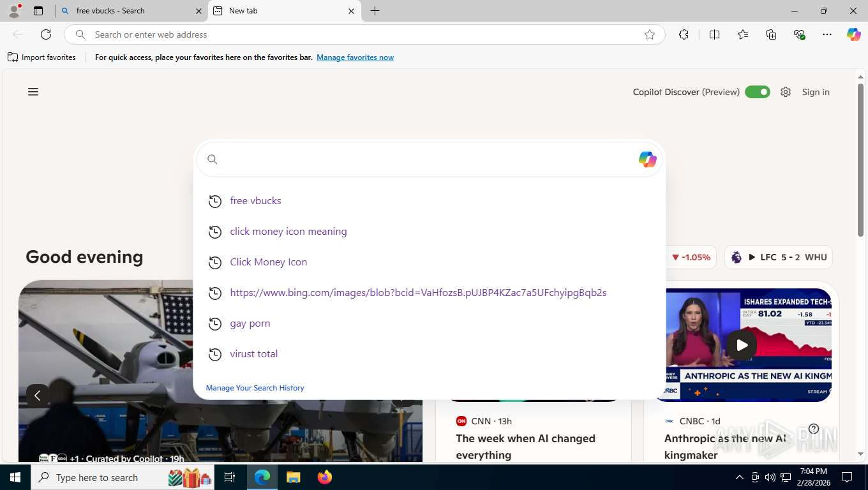Open the LFC 5 - 2 WHU score card
This screenshot has width=868, height=490.
pyautogui.click(x=779, y=257)
